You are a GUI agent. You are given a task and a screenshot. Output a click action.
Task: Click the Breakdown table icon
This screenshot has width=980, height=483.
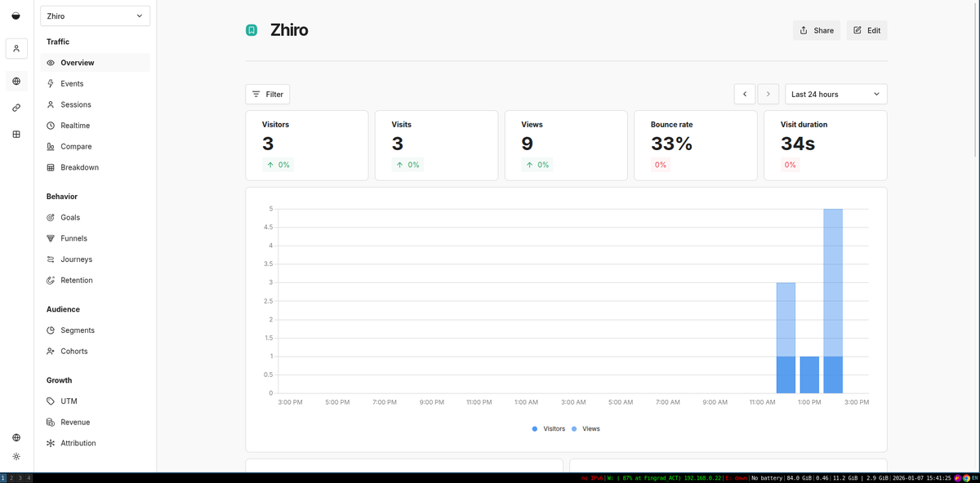pos(51,167)
